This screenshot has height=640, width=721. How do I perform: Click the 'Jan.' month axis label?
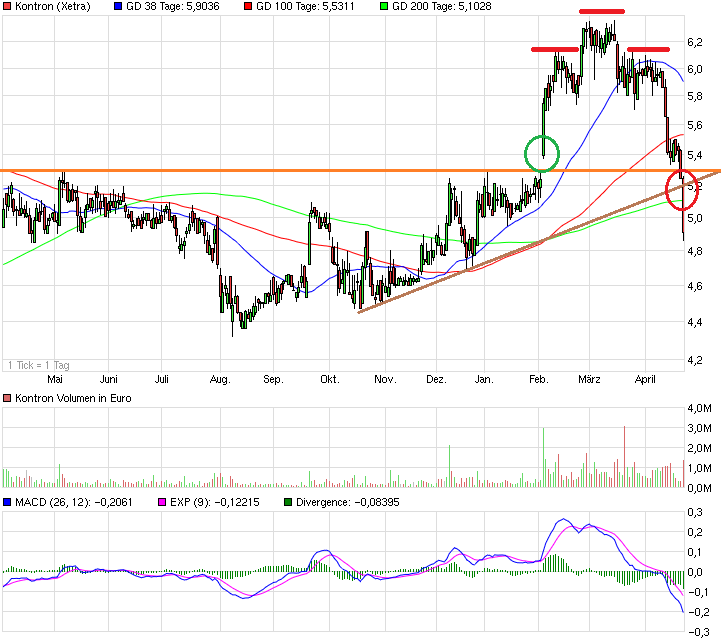pos(484,379)
